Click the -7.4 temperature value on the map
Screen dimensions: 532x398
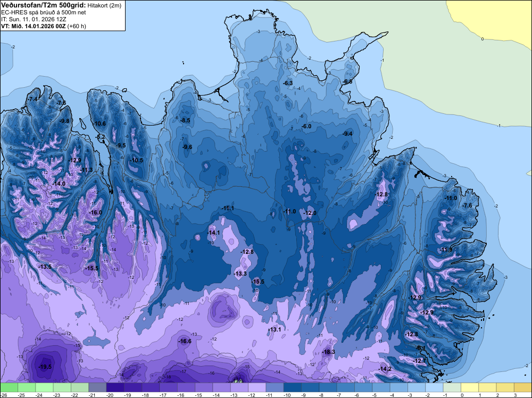33,99
